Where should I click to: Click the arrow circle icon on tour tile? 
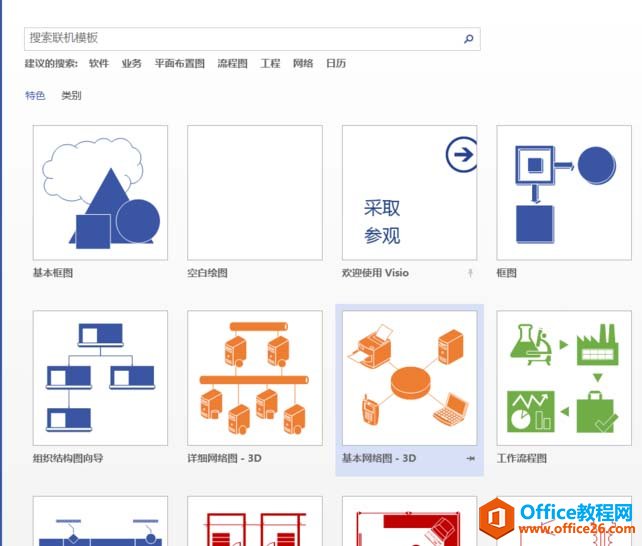pos(462,154)
